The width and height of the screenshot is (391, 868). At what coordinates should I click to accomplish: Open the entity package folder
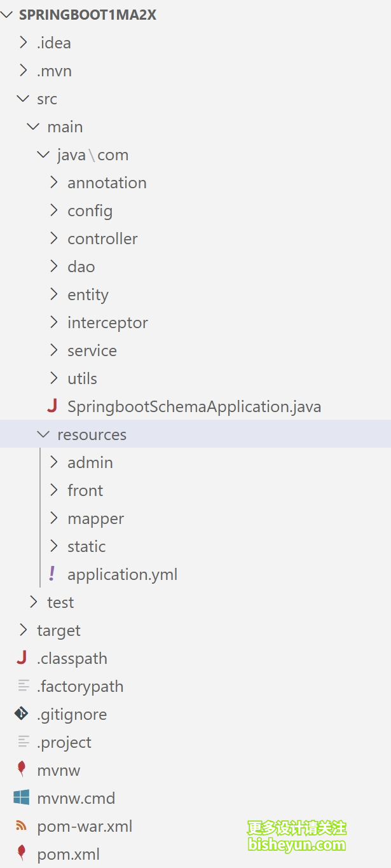pyautogui.click(x=195, y=294)
